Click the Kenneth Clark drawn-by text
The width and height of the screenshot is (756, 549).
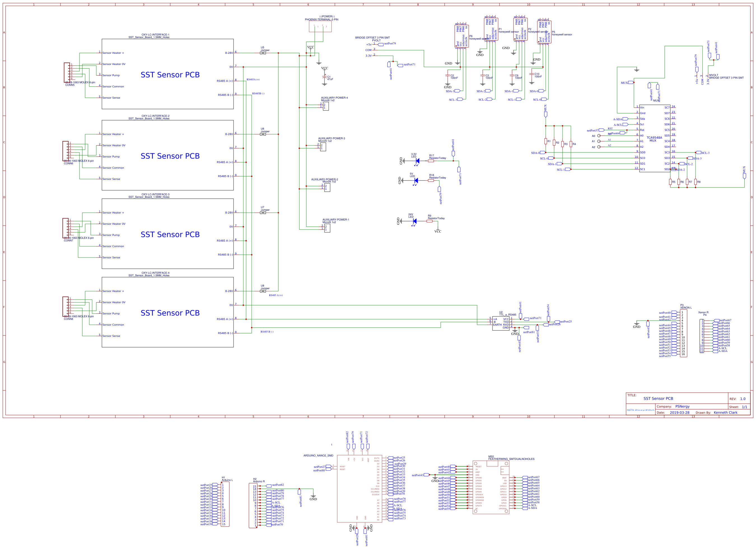click(725, 413)
